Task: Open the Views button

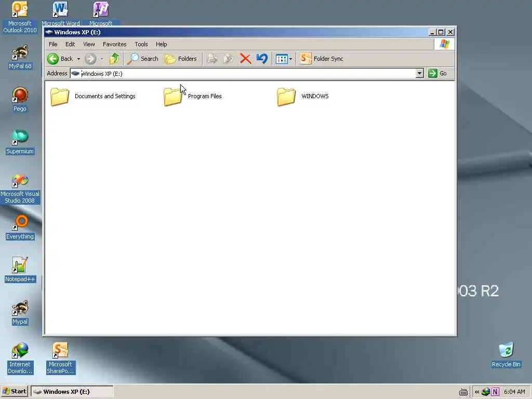Action: pyautogui.click(x=282, y=59)
